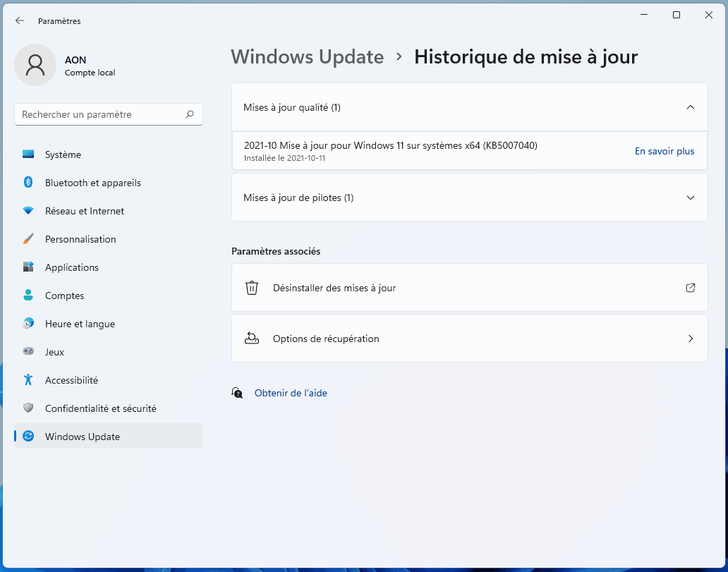Click Mises à jour de pilotes (1) header
Image resolution: width=728 pixels, height=572 pixels.
(469, 197)
